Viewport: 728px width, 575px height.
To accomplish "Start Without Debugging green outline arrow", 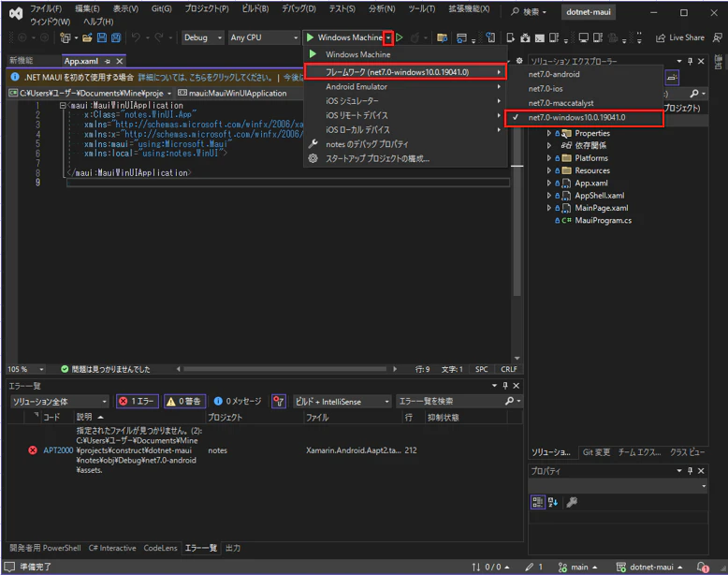I will click(x=400, y=37).
